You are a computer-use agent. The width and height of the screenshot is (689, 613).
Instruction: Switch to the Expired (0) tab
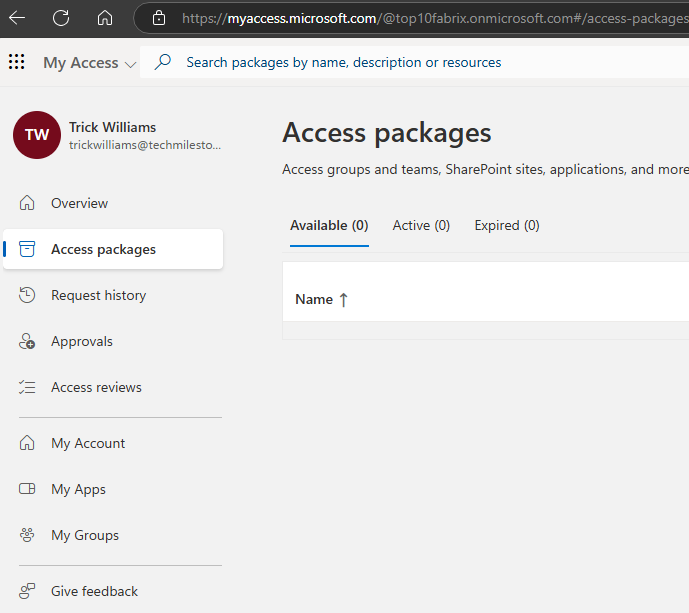507,225
